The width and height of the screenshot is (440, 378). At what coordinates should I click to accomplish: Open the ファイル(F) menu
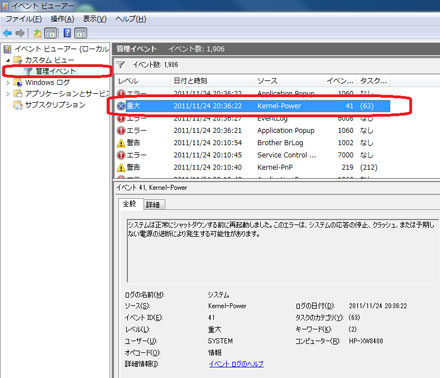coord(24,19)
